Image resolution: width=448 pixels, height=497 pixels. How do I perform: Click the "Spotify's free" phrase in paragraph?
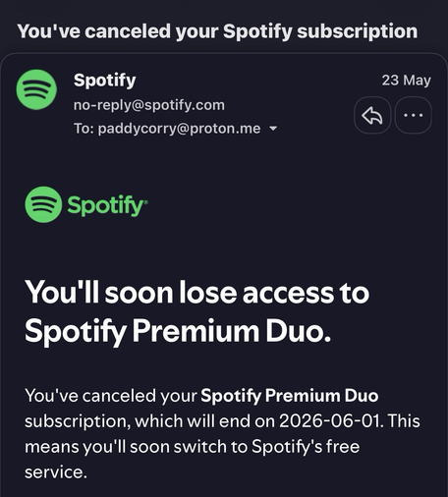306,447
